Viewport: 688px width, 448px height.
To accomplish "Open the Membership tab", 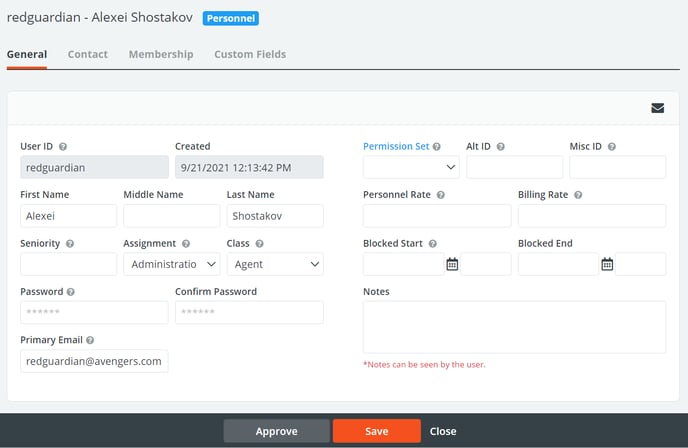I will coord(161,54).
